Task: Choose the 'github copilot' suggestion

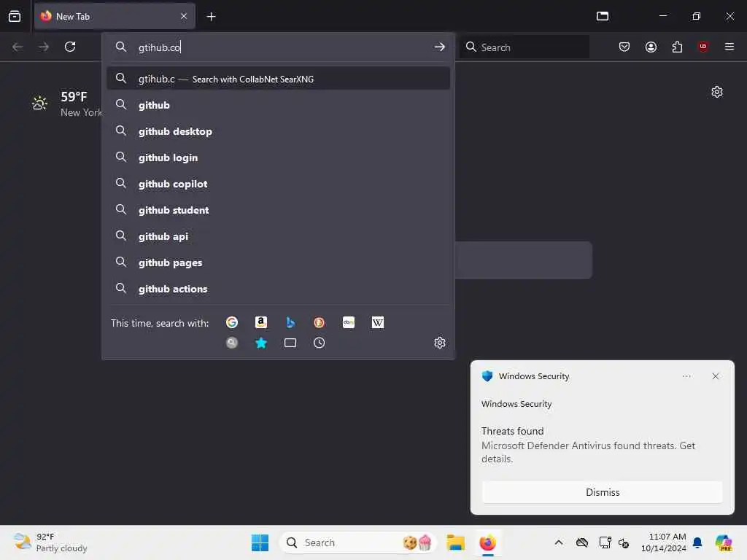Action: (x=278, y=184)
